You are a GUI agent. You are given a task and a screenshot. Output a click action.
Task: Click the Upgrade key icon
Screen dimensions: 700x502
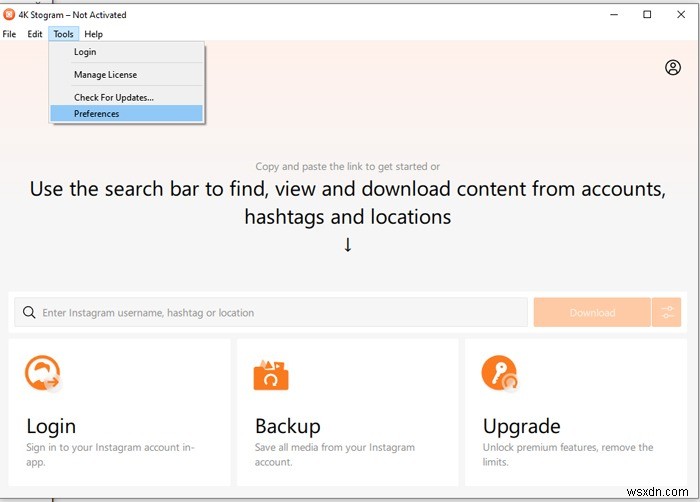pyautogui.click(x=499, y=373)
